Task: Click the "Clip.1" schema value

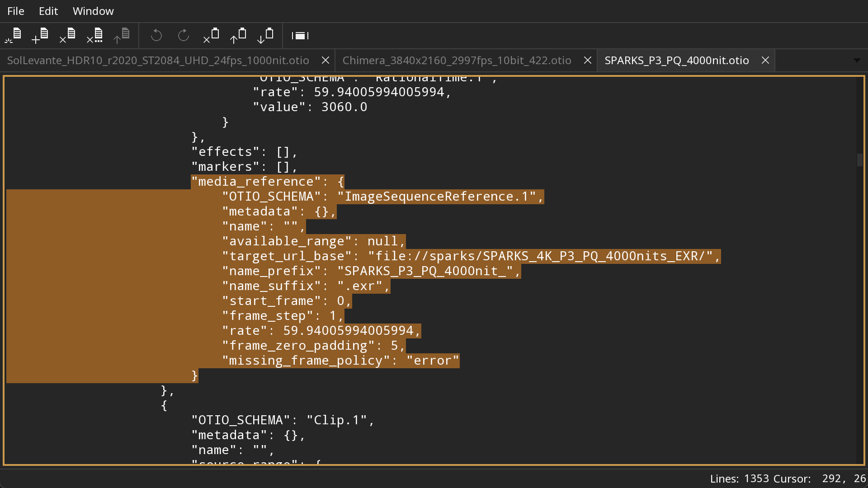Action: (337, 420)
